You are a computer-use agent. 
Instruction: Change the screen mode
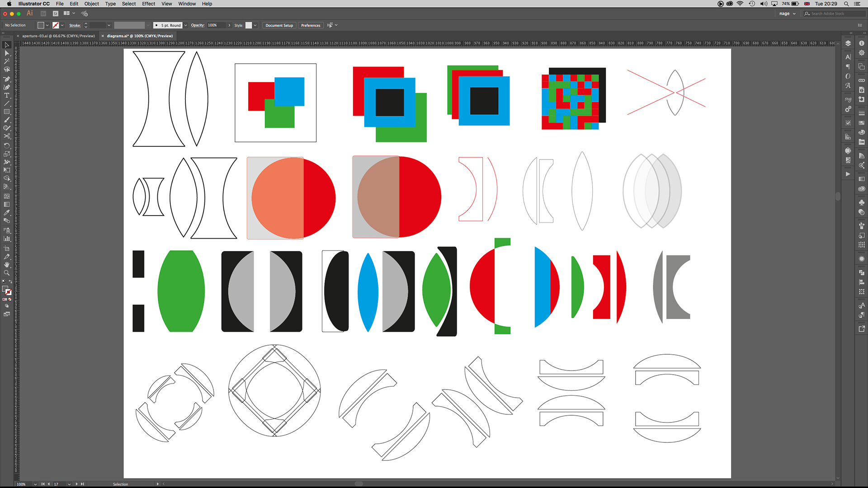(x=7, y=314)
